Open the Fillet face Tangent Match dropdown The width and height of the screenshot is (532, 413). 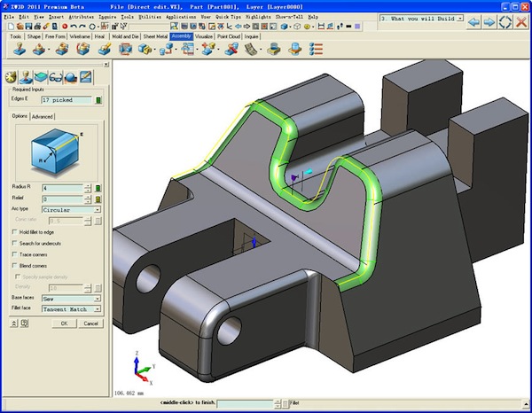(x=71, y=309)
